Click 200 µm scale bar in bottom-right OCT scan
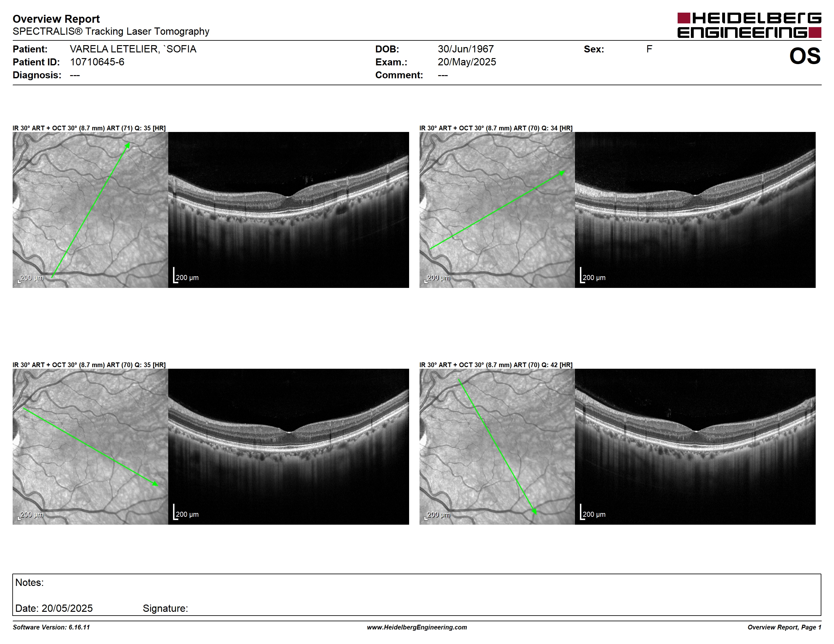834x644 pixels. [593, 512]
